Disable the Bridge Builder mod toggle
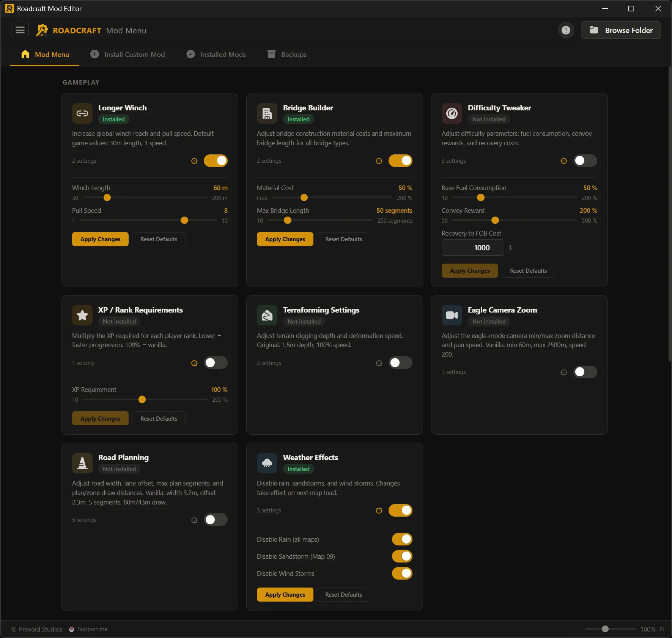The image size is (672, 638). click(400, 161)
